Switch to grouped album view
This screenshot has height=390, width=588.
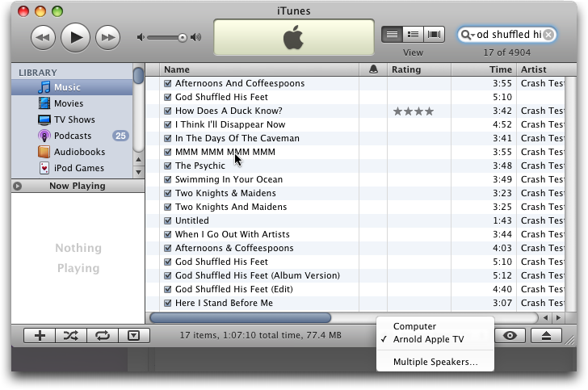pyautogui.click(x=413, y=35)
